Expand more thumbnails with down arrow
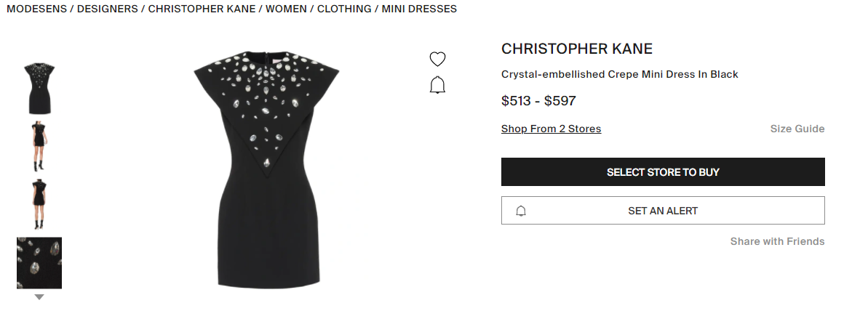Viewport: 868px width, 311px height. tap(39, 297)
